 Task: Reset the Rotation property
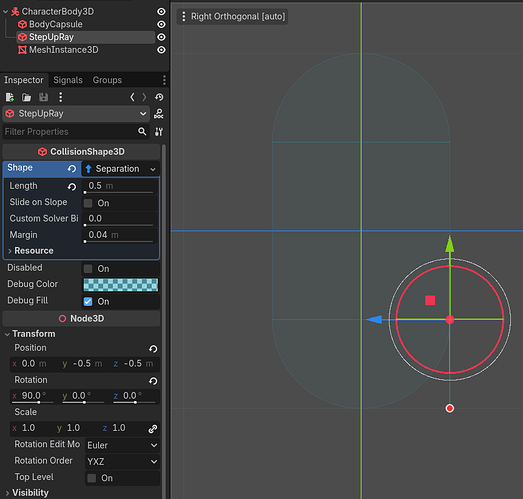pyautogui.click(x=153, y=381)
